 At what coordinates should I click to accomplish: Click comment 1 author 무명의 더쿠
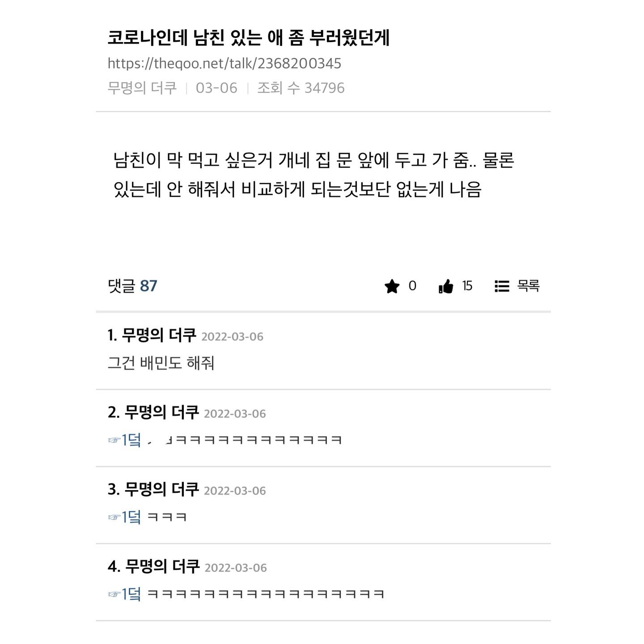tap(159, 335)
